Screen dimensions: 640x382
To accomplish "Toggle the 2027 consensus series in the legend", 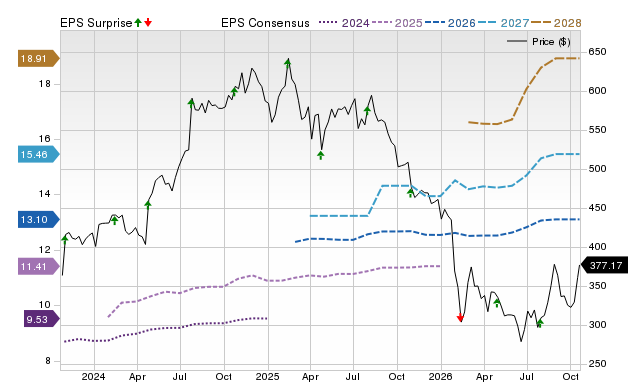I will [x=504, y=23].
